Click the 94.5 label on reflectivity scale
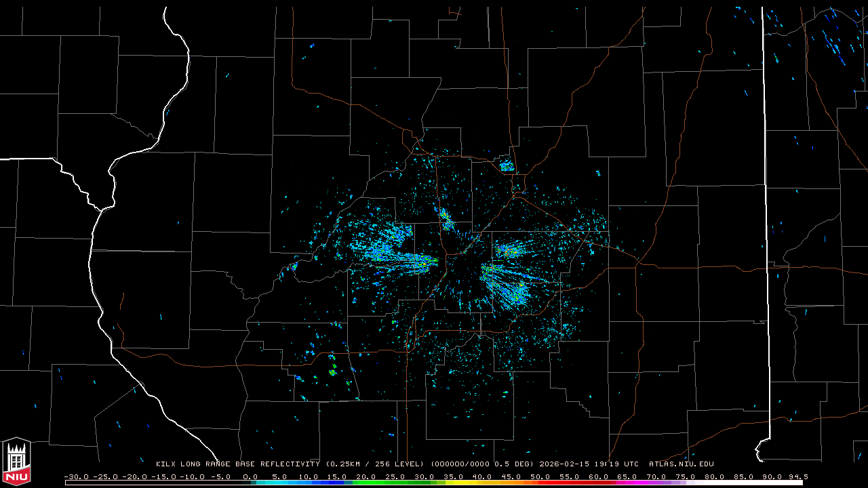The height and width of the screenshot is (488, 868). 796,476
